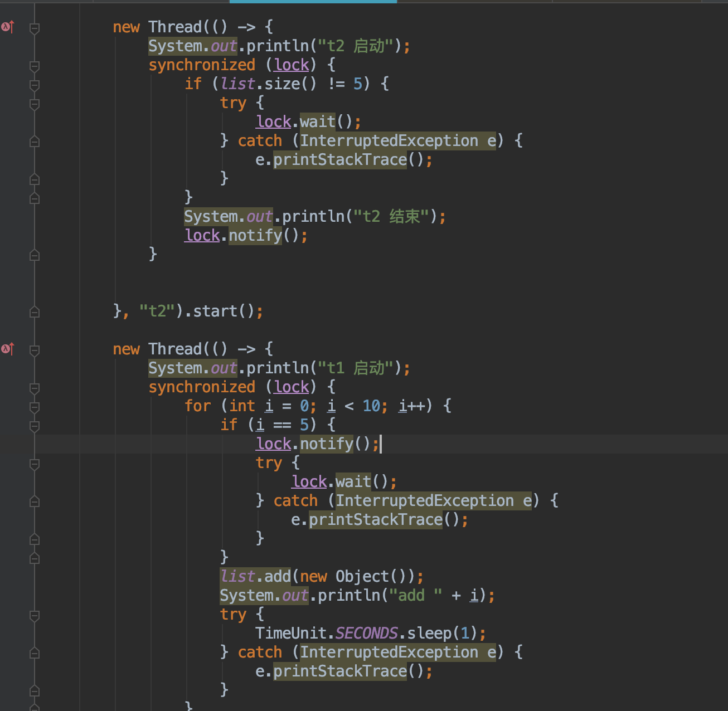
Task: Click the 'sleep' method call
Action: 429,633
